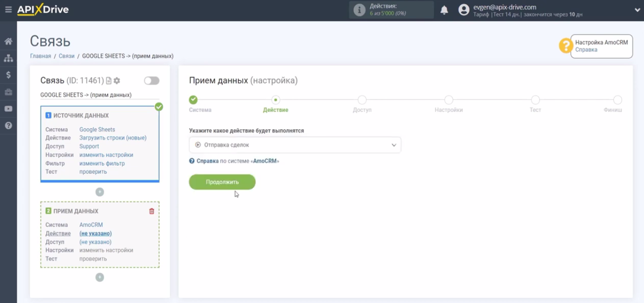Click the ApiX-Drive logo

43,10
